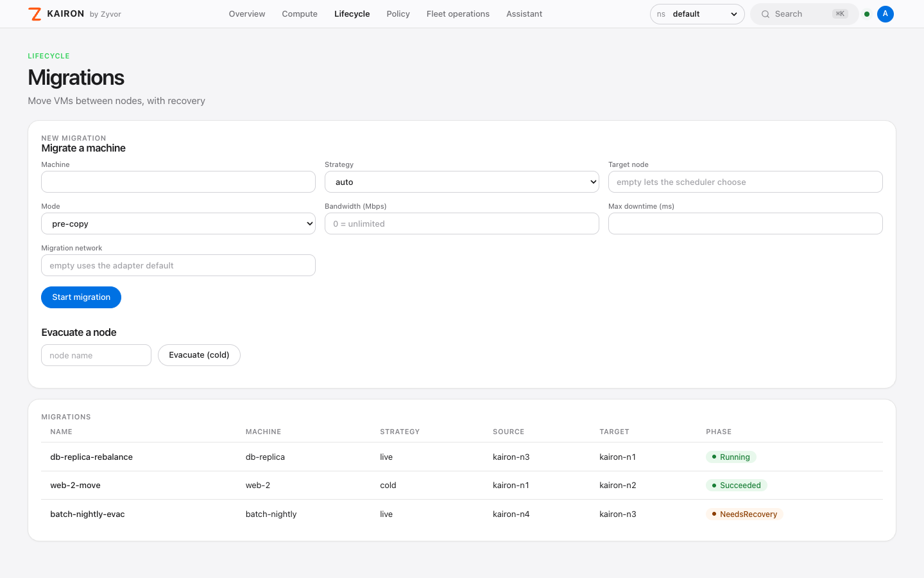
Task: Click the db-replica machine cell
Action: pos(265,457)
